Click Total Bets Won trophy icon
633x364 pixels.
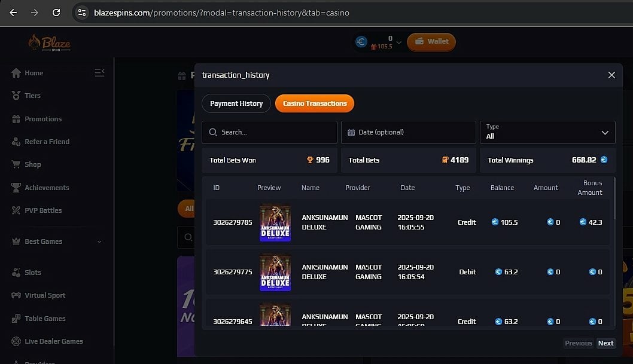coord(310,160)
